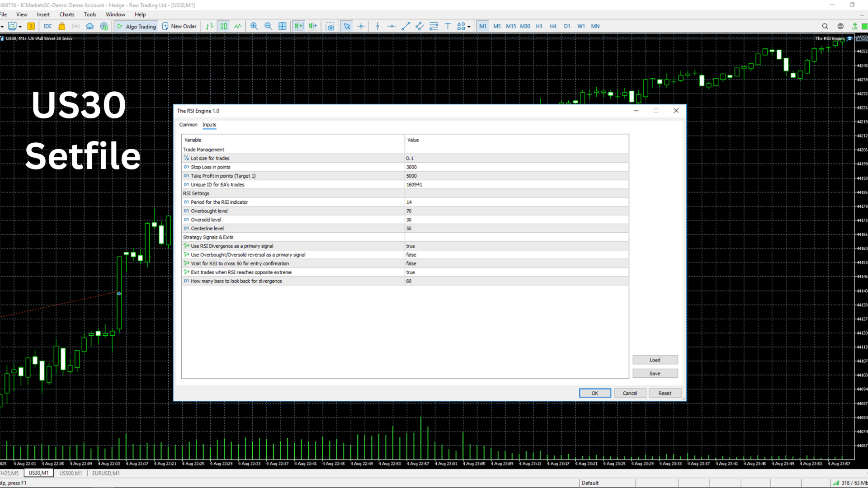Select Overbought/Oversold reversal false value

(x=516, y=255)
